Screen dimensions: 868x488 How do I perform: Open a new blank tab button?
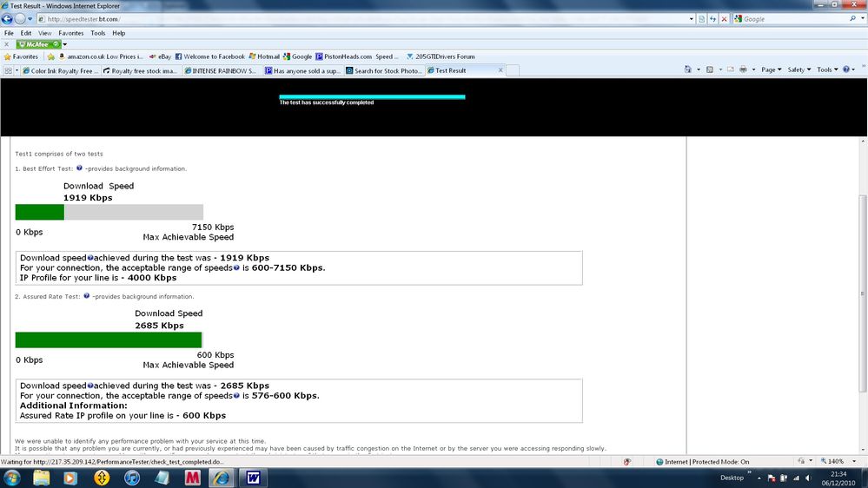pyautogui.click(x=513, y=71)
